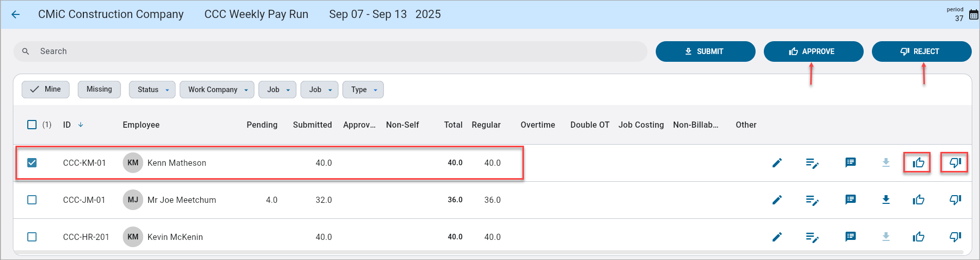Enable the Missing filter chip
980x260 pixels.
coord(99,89)
